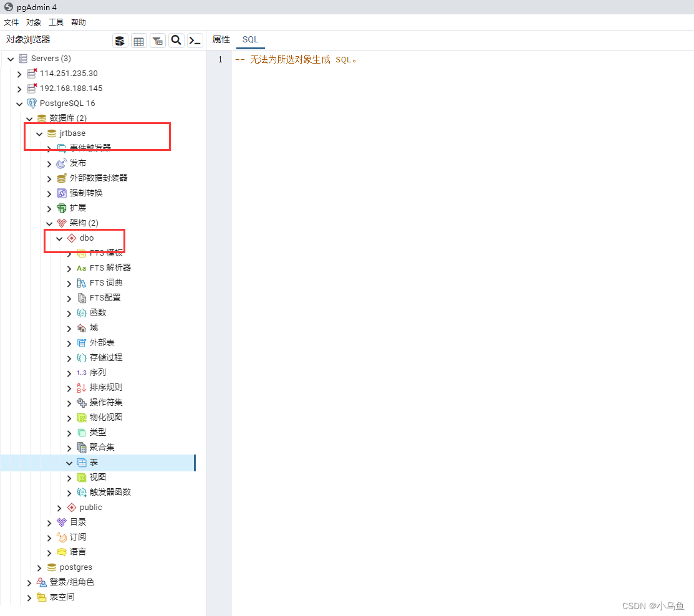Select the 类型 tree item
694x616 pixels.
[x=98, y=432]
